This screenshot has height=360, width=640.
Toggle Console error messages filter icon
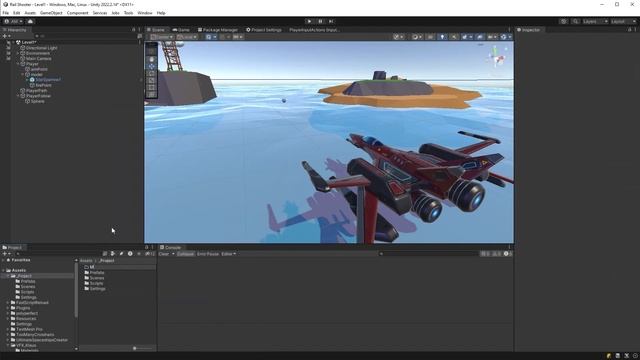click(507, 254)
